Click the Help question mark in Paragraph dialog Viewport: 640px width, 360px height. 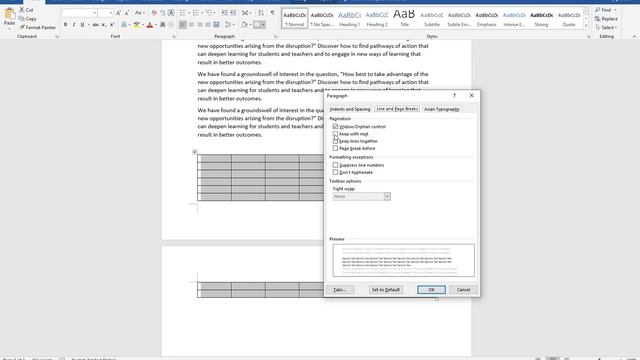click(x=454, y=96)
